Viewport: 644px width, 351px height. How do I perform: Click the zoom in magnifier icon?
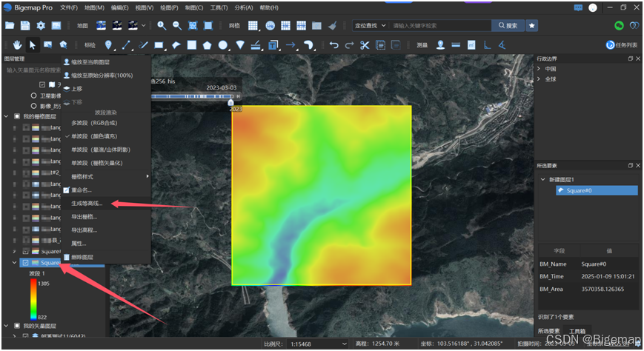point(162,25)
